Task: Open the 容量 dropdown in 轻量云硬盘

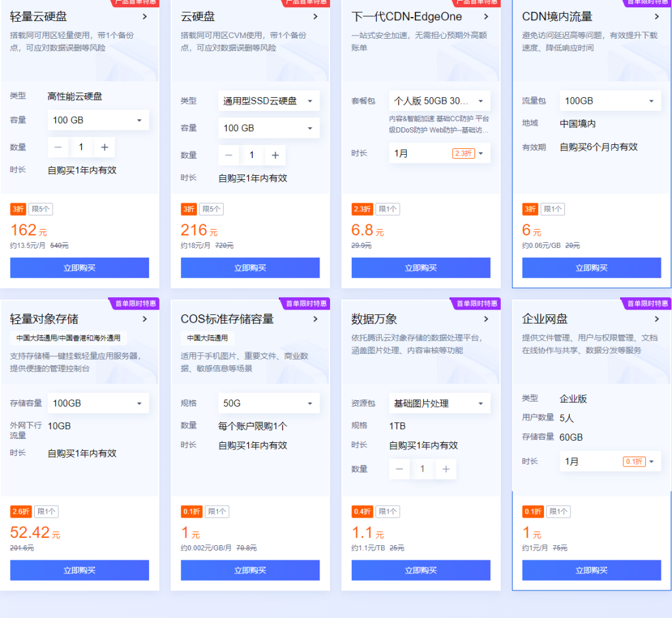Action: pos(98,120)
